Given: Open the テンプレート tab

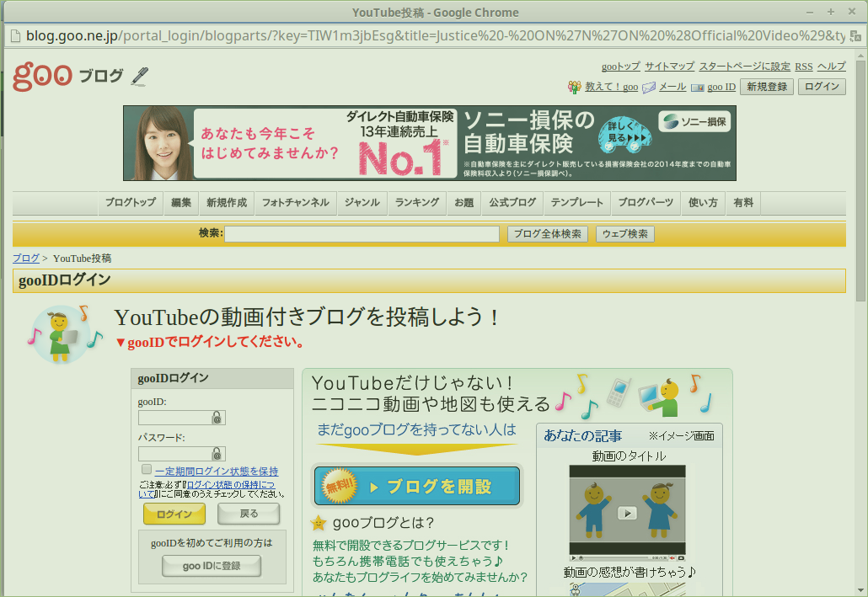Looking at the screenshot, I should pyautogui.click(x=576, y=202).
